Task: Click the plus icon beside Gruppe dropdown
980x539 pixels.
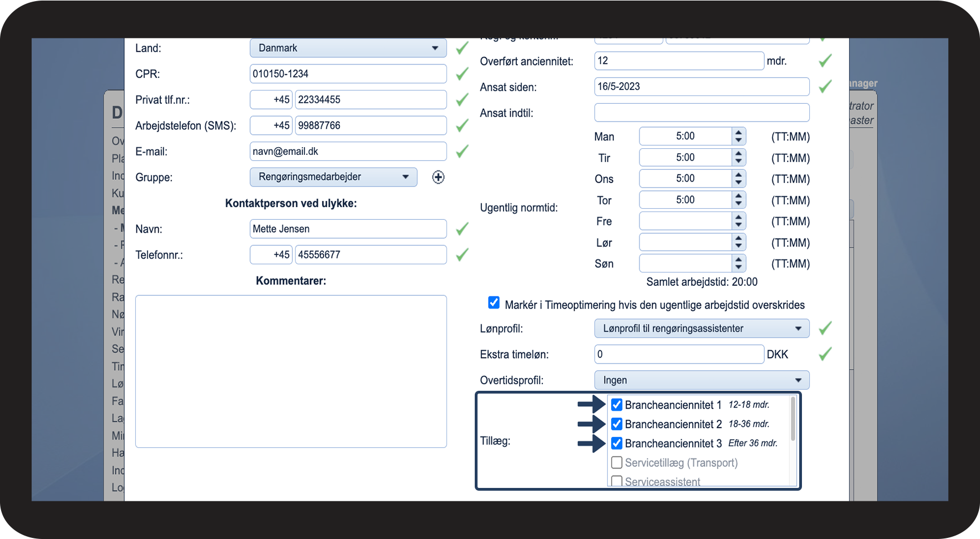Action: (x=438, y=177)
